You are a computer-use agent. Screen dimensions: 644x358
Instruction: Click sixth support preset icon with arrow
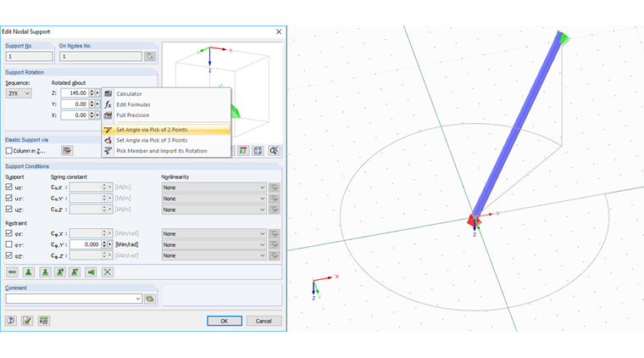point(91,272)
